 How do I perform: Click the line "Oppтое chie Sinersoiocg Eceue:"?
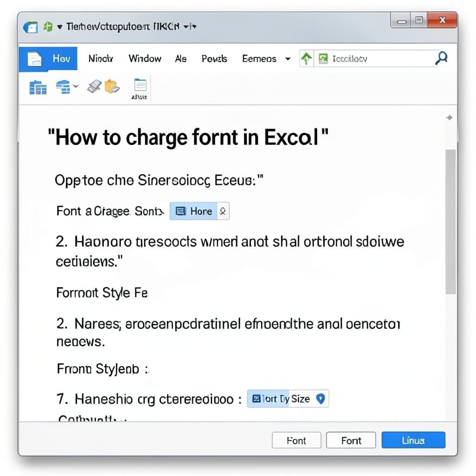[159, 180]
